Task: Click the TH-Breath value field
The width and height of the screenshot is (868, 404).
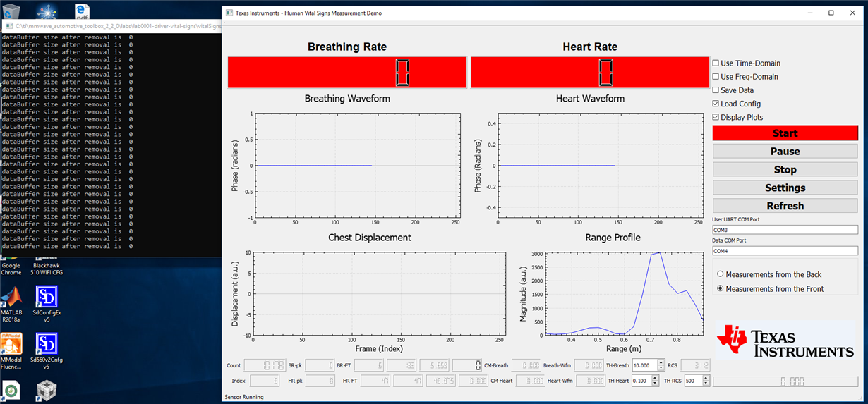Action: pos(644,365)
